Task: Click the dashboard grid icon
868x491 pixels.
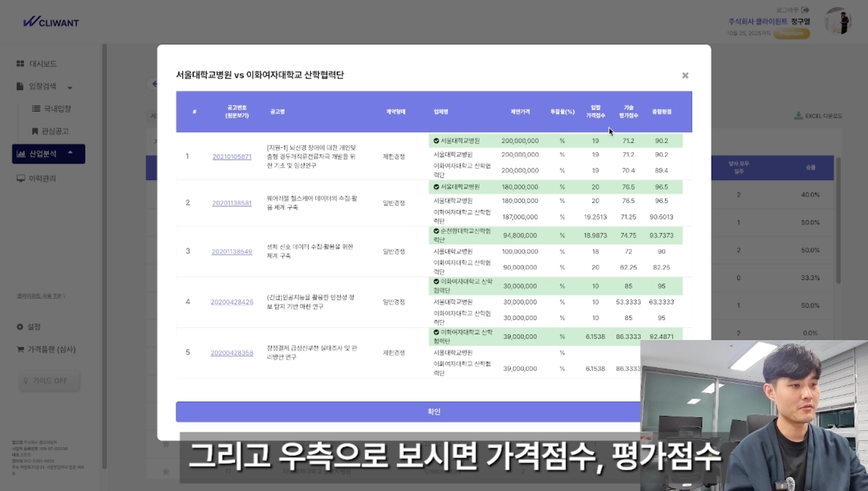Action: [20, 64]
